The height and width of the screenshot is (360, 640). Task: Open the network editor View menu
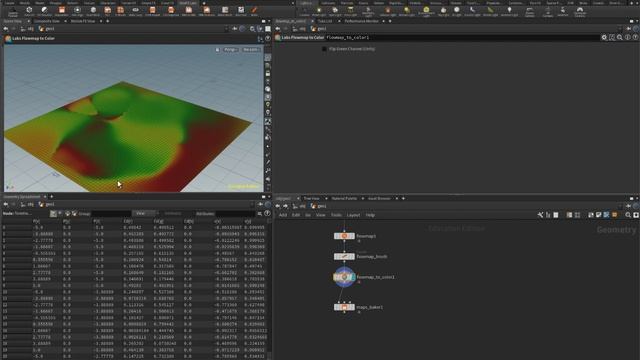[321, 215]
